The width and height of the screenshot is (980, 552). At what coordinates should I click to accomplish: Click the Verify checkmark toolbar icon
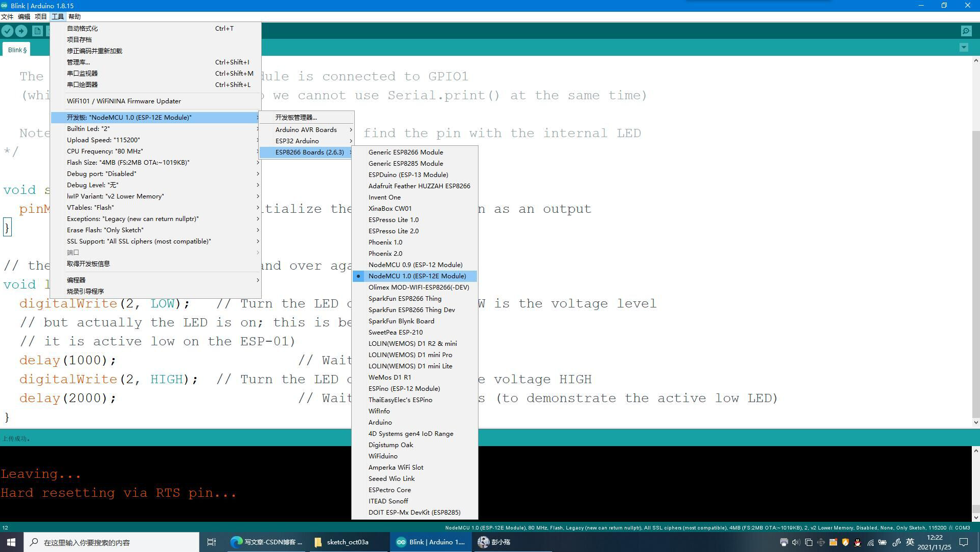click(x=7, y=31)
